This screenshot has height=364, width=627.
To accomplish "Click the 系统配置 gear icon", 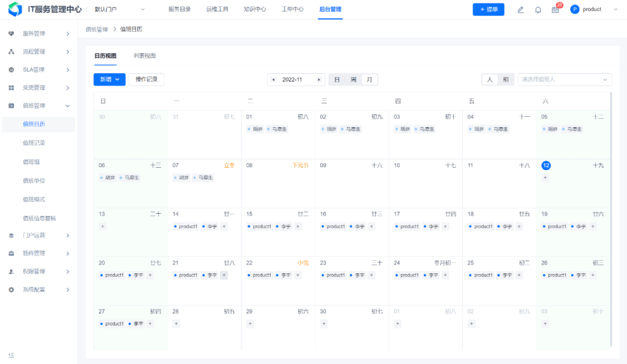I will (x=11, y=290).
